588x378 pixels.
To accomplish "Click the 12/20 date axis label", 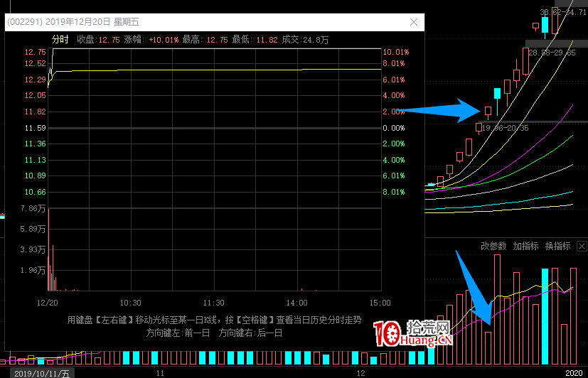I will pyautogui.click(x=47, y=303).
